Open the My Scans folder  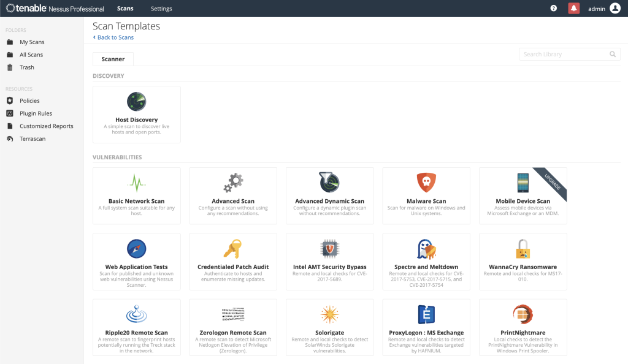click(x=32, y=42)
